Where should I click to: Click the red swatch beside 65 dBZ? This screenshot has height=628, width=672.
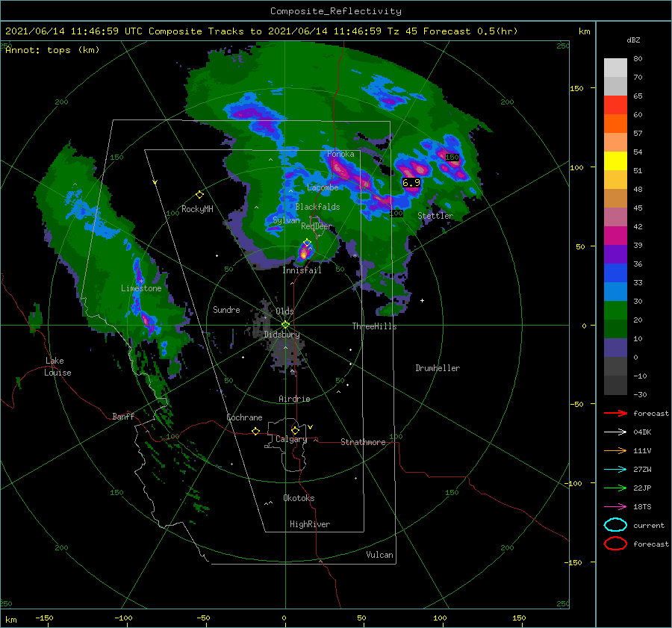click(x=615, y=105)
